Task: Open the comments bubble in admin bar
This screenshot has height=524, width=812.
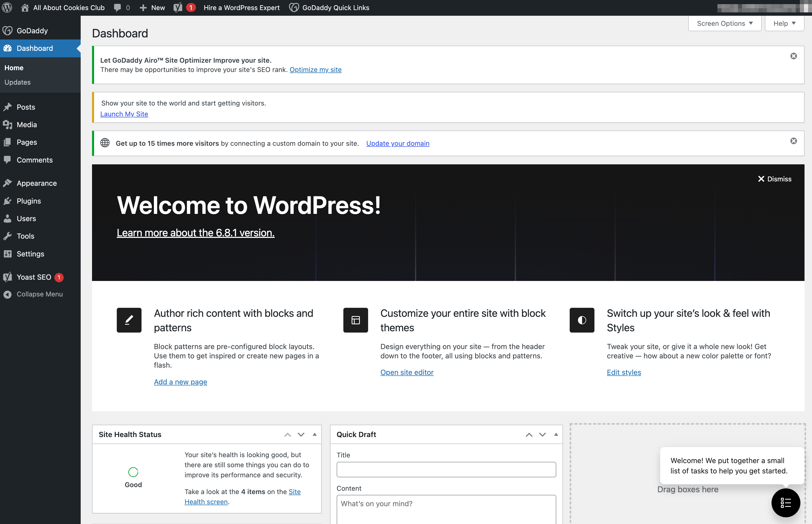Action: click(x=117, y=7)
